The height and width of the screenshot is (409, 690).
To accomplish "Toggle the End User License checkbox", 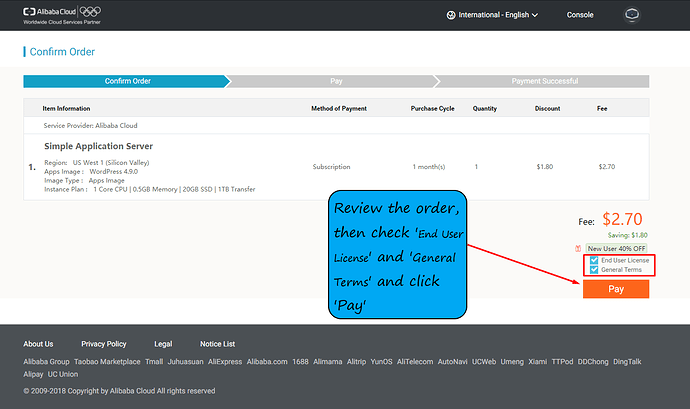I will coord(594,260).
